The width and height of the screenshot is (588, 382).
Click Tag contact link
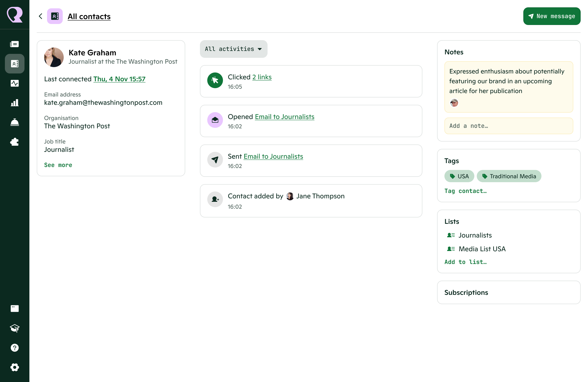pos(465,191)
